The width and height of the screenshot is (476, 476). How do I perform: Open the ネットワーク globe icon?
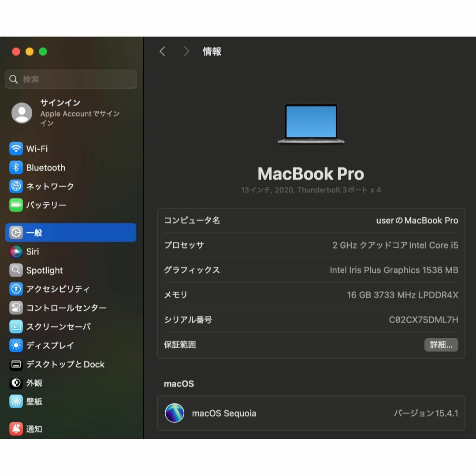point(16,186)
